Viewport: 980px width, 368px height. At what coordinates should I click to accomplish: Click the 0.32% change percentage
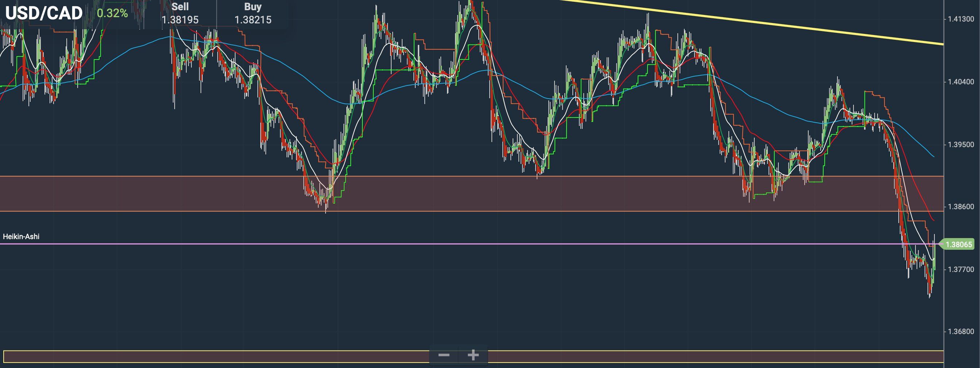click(x=112, y=14)
